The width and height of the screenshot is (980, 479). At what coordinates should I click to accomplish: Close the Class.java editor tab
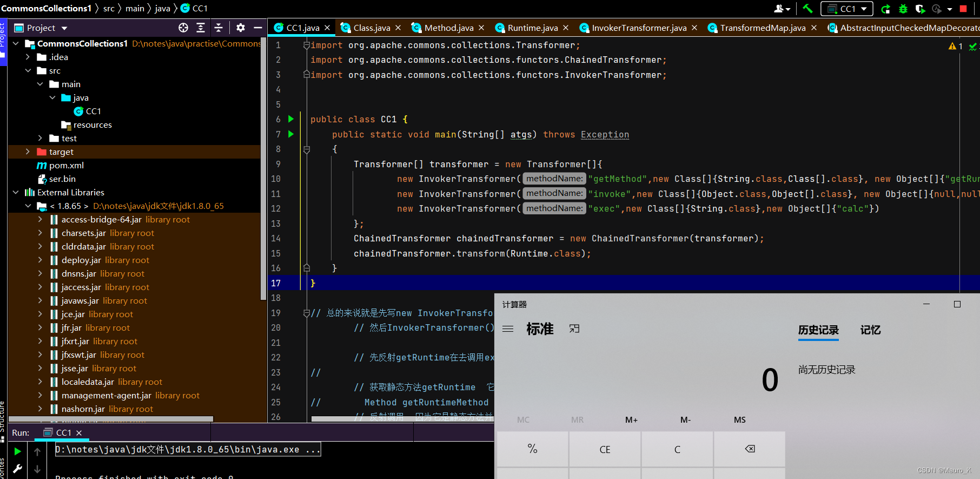[x=398, y=28]
